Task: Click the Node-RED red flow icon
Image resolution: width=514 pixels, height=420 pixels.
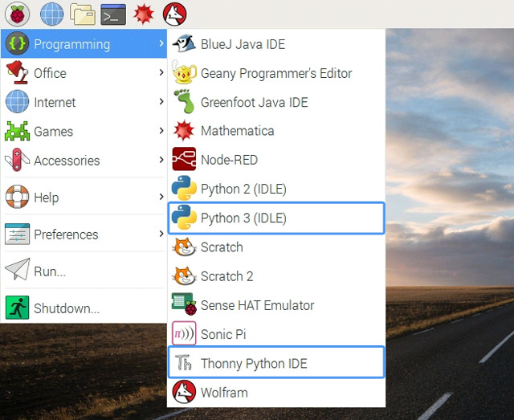Action: [x=184, y=159]
